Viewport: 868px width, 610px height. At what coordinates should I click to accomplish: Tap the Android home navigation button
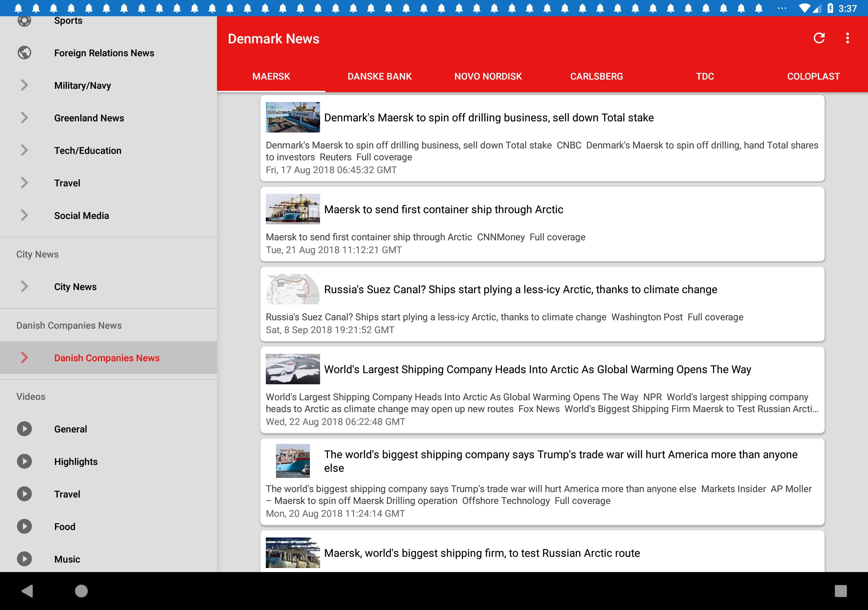pos(81,591)
